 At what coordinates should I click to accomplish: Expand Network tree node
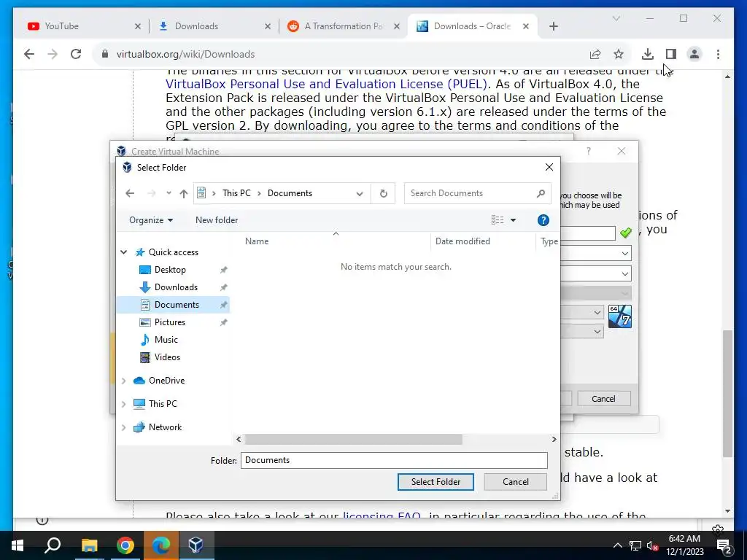[x=124, y=427]
